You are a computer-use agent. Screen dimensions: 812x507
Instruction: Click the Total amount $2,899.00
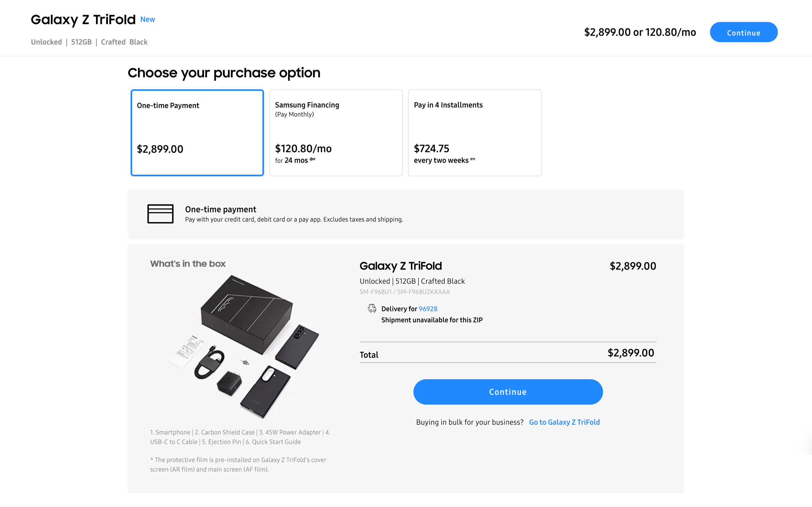(631, 352)
